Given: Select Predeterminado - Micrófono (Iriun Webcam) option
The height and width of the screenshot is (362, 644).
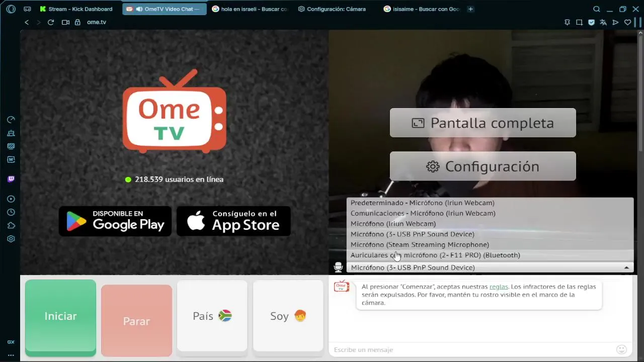Looking at the screenshot, I should tap(490, 203).
